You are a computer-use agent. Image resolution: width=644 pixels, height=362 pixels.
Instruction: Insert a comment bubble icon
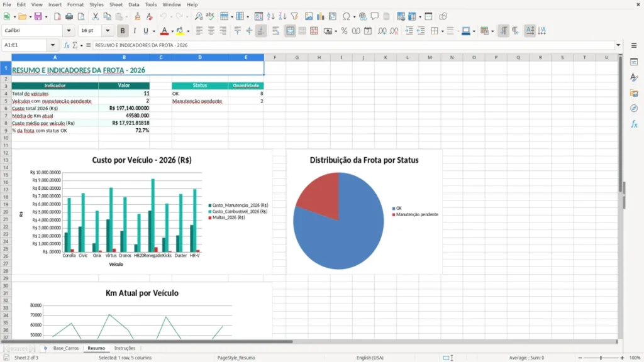point(375,16)
